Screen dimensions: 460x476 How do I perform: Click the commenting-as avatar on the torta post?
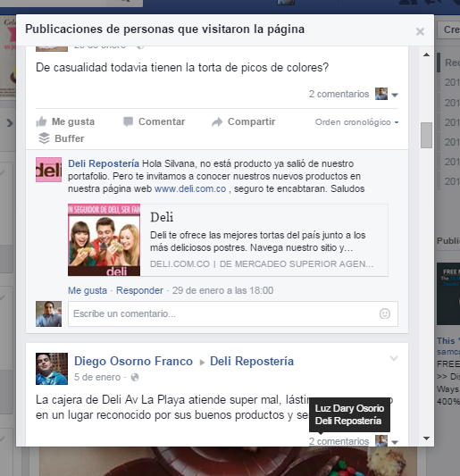coord(381,94)
